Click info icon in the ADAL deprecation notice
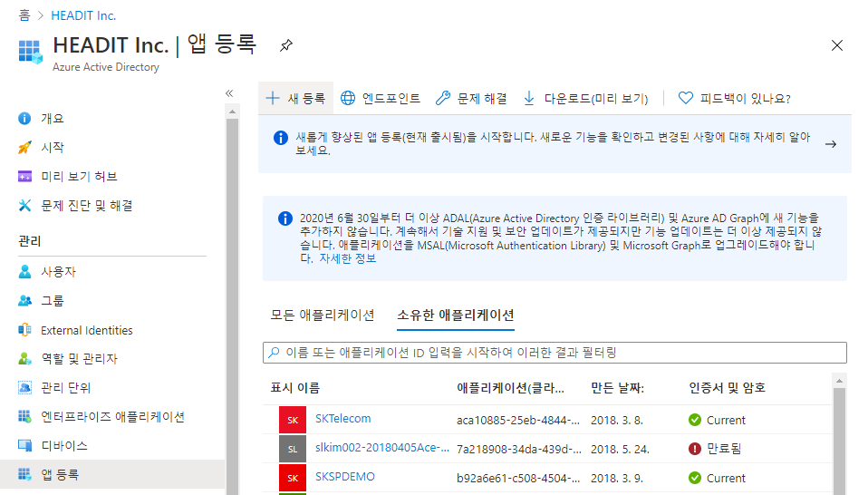Screen dimensions: 868x495 (285, 218)
